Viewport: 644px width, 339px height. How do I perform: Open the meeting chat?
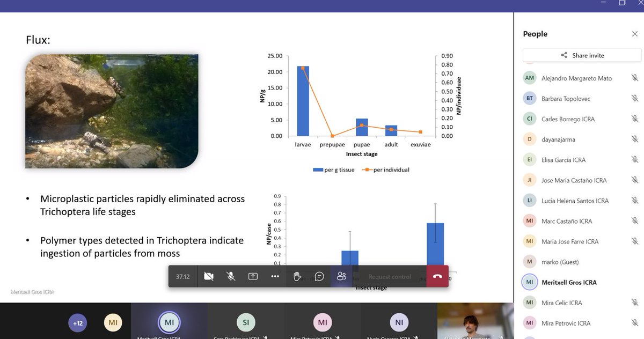click(319, 276)
